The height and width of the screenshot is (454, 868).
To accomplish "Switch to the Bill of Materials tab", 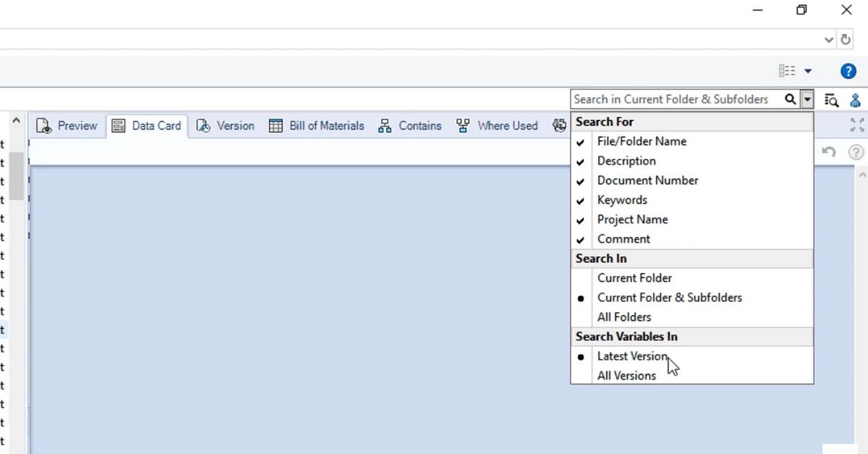I will click(x=317, y=126).
